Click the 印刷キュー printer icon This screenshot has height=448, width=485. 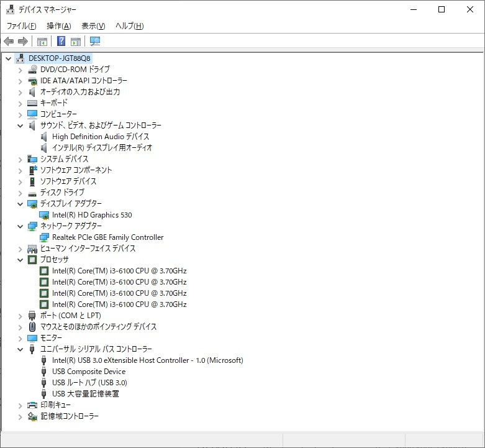(32, 405)
